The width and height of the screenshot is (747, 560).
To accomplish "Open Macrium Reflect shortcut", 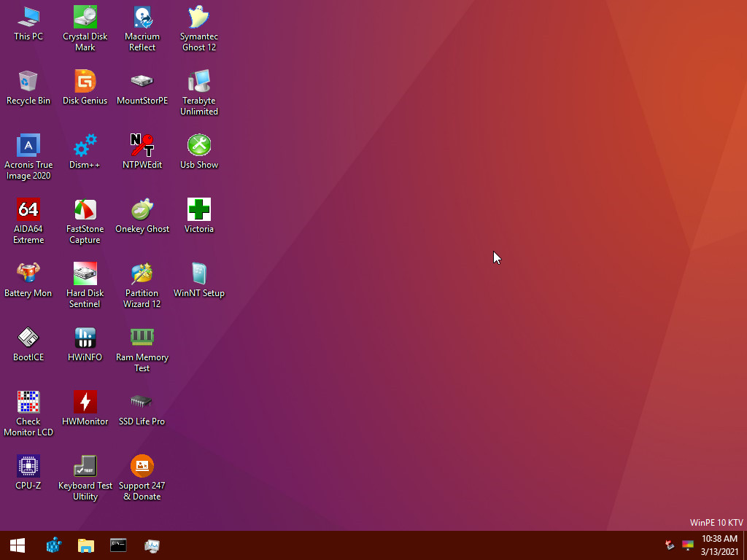I will click(142, 28).
